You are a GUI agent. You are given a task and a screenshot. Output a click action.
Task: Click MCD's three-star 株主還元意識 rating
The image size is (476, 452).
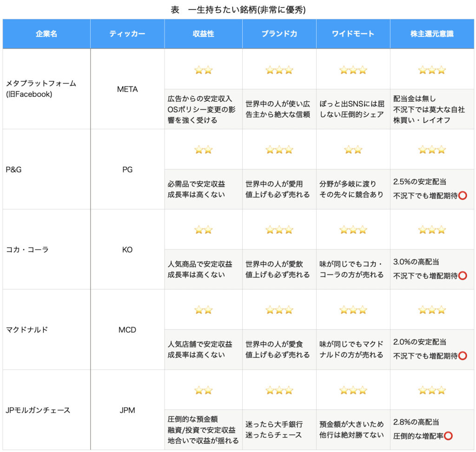[x=432, y=310]
